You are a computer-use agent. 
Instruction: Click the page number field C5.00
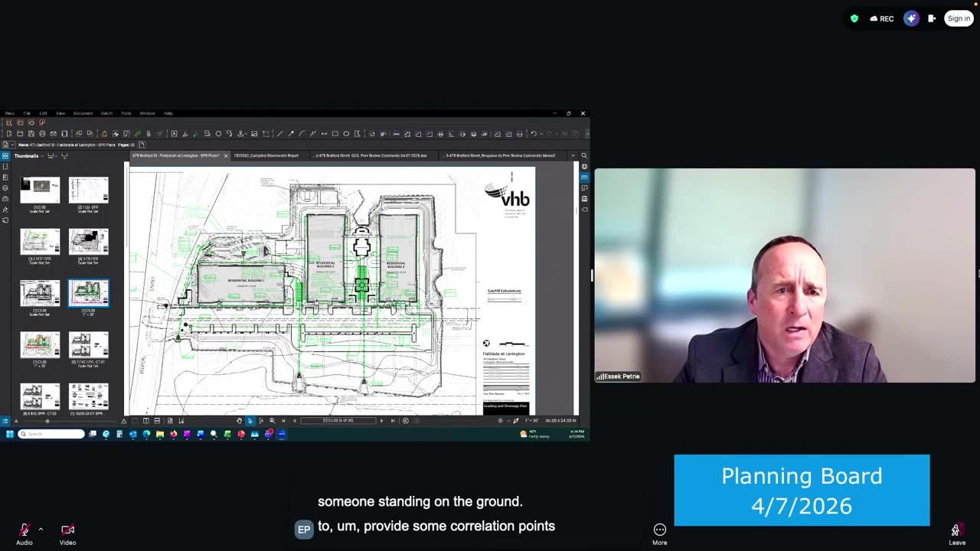tap(338, 420)
